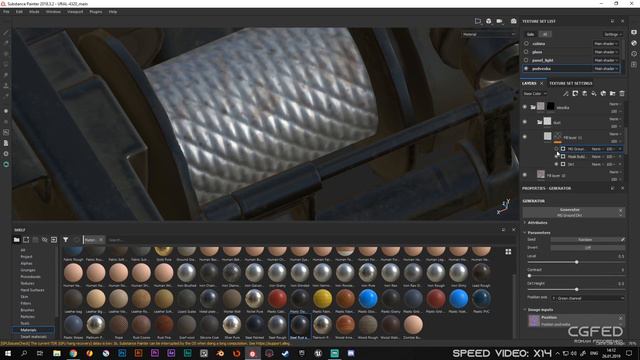
Task: Toggle visibility of Fill layer 10
Action: [x=525, y=175]
